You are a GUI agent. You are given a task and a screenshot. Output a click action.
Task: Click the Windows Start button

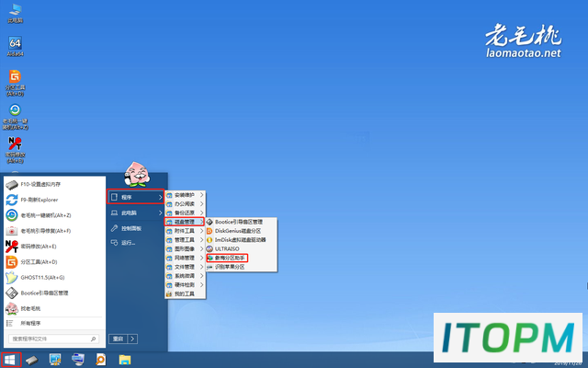click(11, 360)
